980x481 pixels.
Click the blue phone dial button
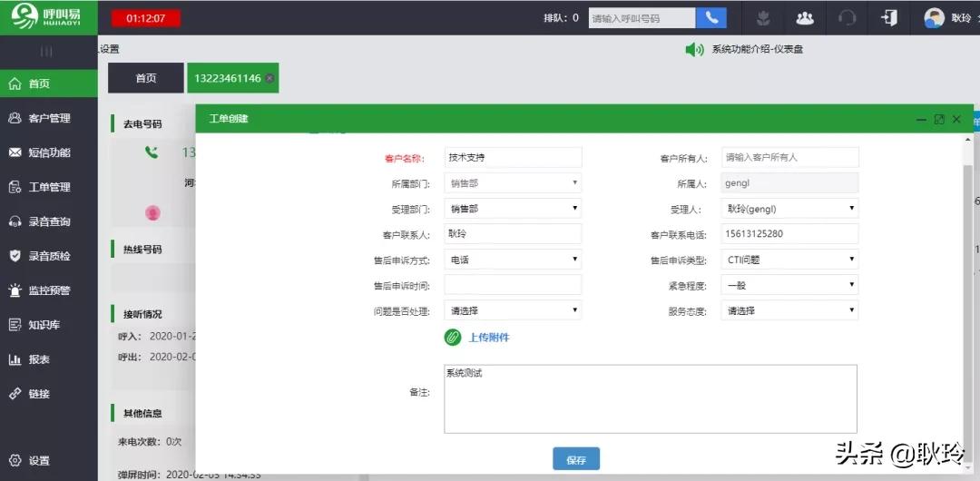point(712,17)
